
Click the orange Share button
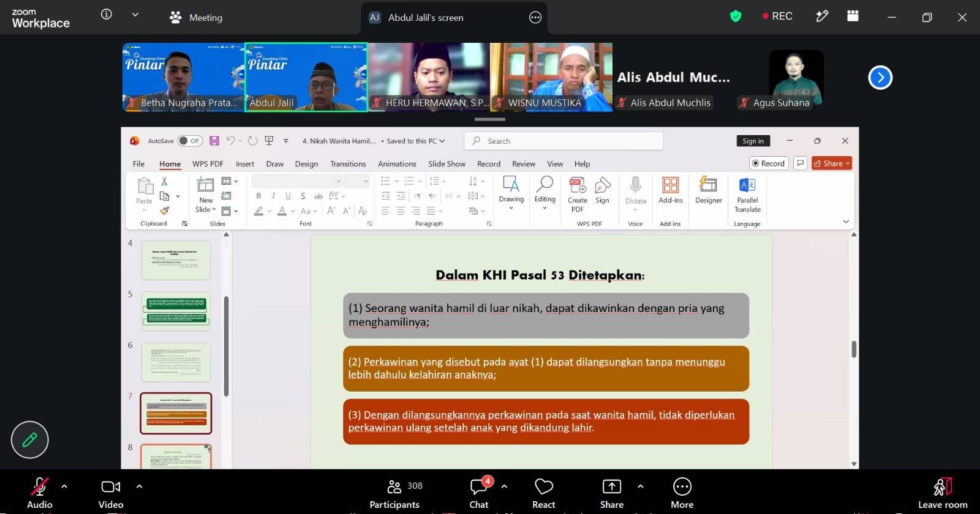pos(832,163)
